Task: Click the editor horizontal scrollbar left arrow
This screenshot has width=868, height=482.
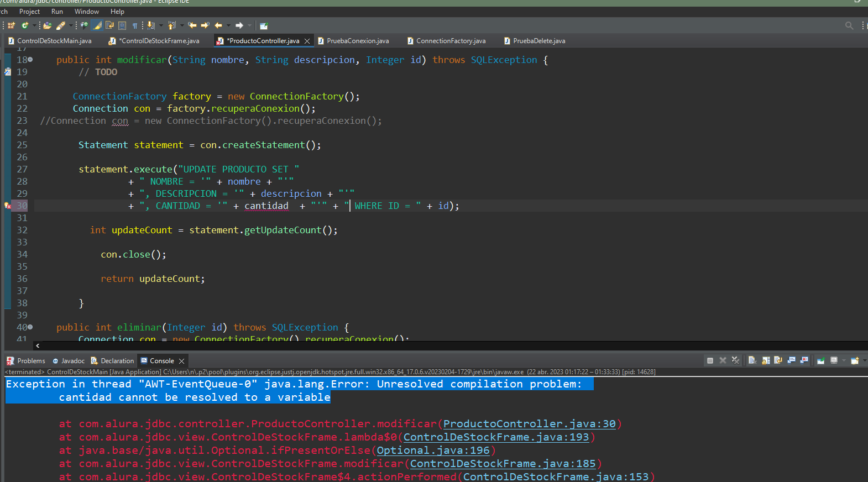Action: tap(38, 345)
